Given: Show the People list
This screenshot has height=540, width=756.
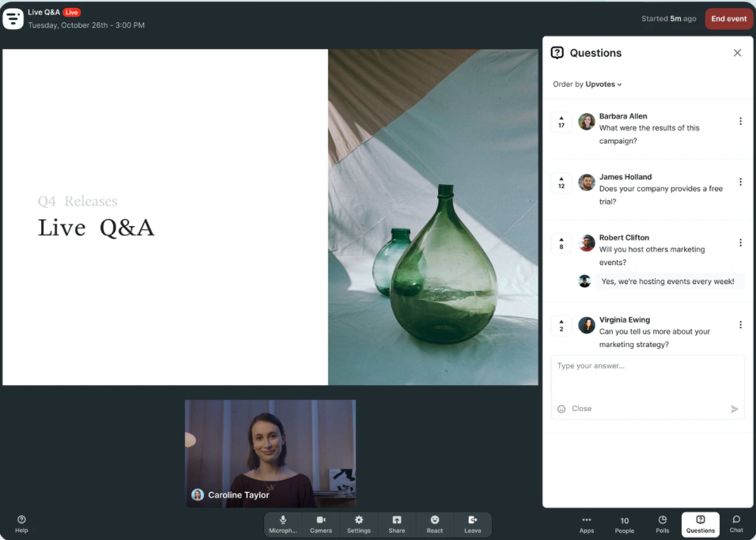Looking at the screenshot, I should (x=625, y=524).
